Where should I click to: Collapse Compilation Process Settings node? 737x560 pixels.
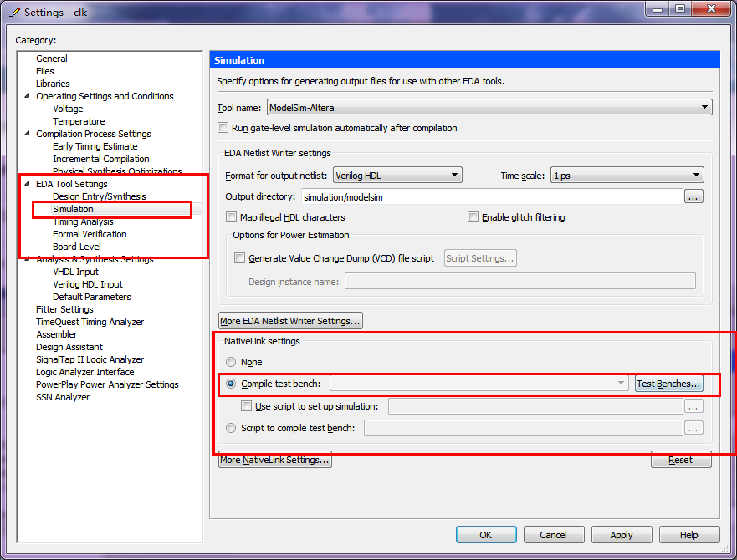[28, 134]
